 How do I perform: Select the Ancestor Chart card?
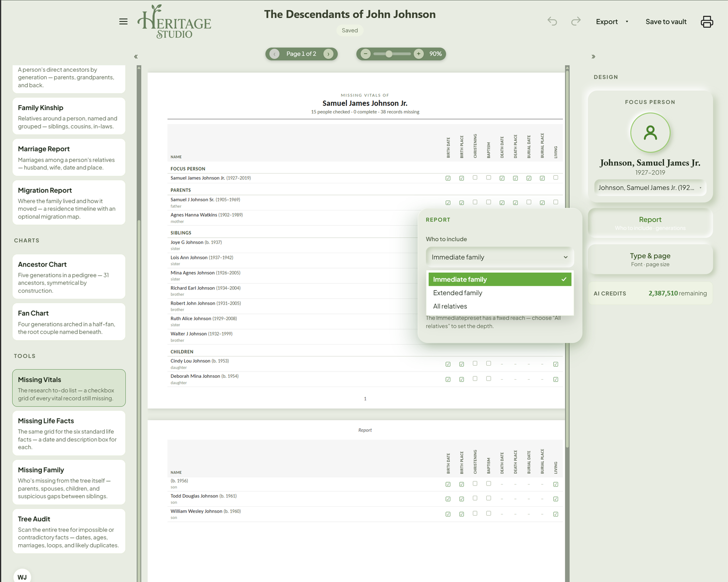coord(69,276)
